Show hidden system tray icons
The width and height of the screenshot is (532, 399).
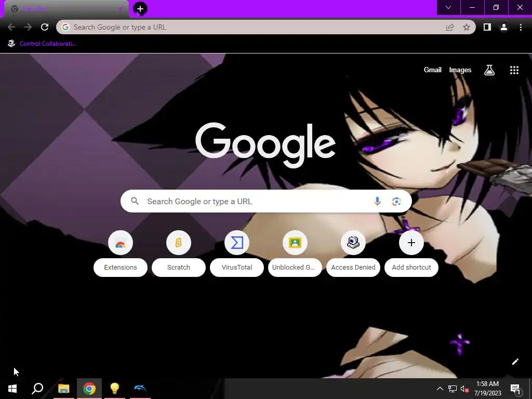[440, 389]
